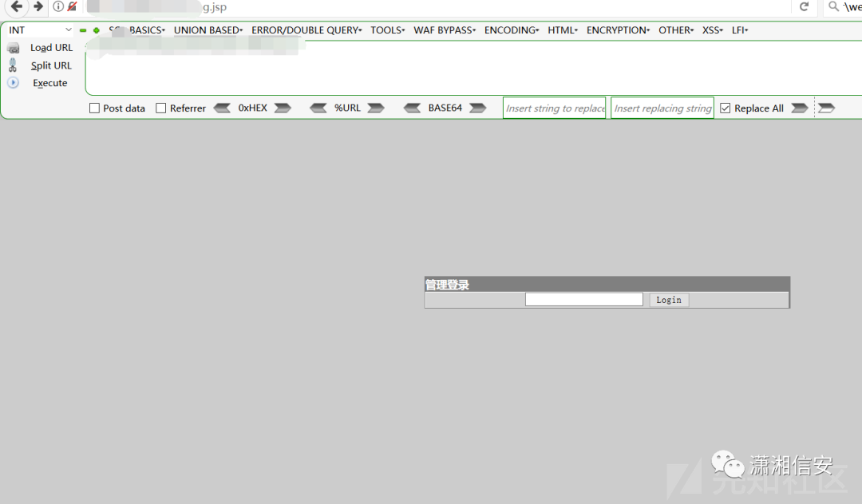Focus the admin login password field
This screenshot has height=504, width=862.
583,299
